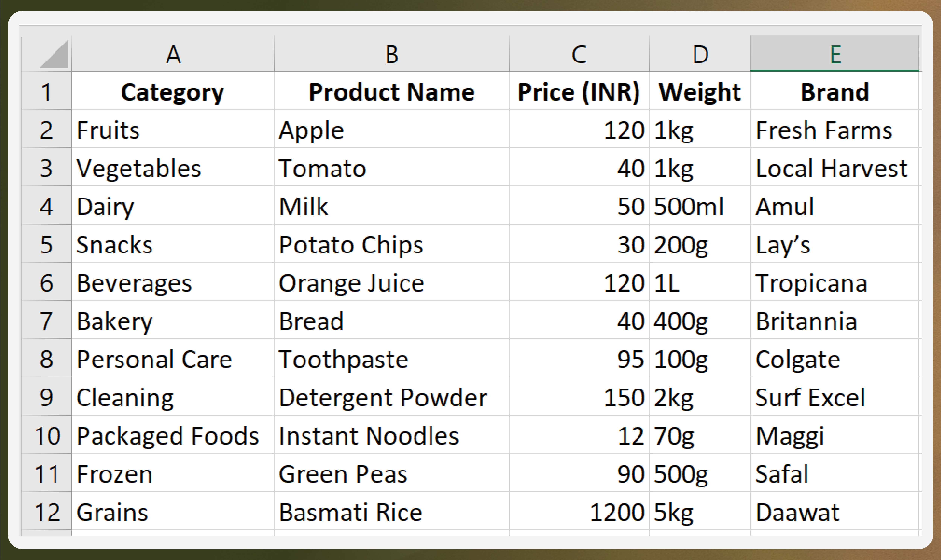This screenshot has height=560, width=941.
Task: Click the Personal Care category cell
Action: [173, 358]
